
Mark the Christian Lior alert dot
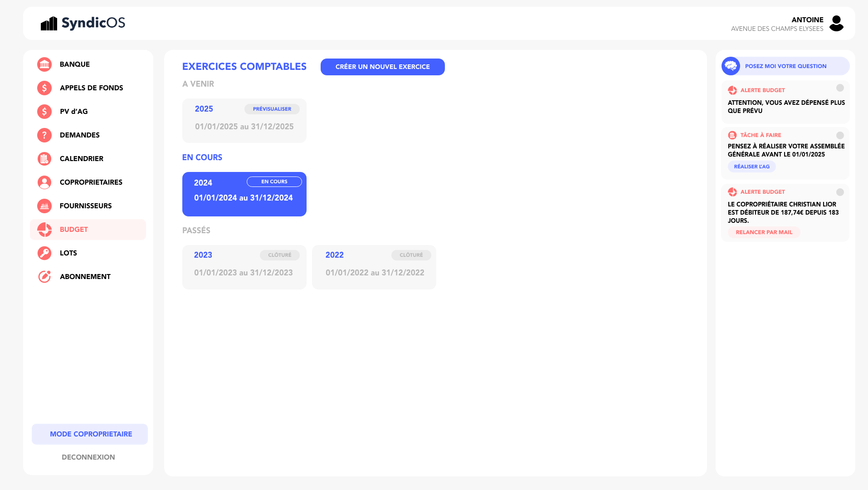click(x=840, y=192)
